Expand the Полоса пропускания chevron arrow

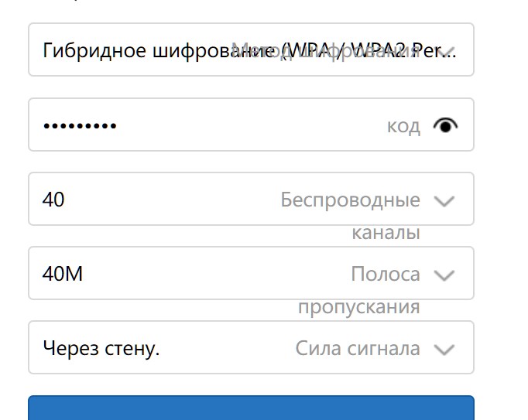444,275
